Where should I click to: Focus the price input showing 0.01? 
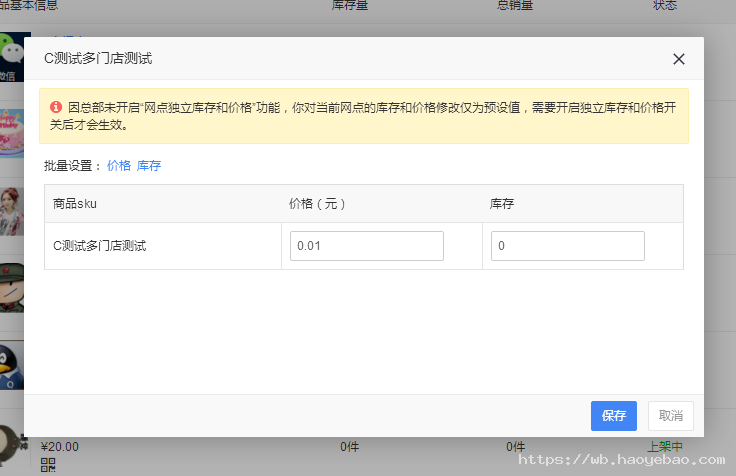[366, 246]
